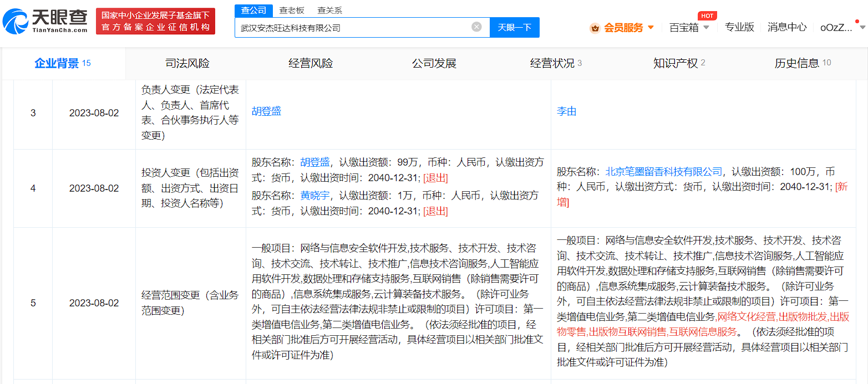Click row number 5 cell

(x=33, y=303)
